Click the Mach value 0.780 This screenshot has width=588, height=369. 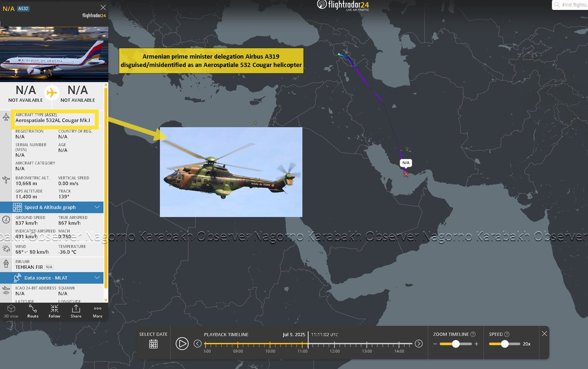click(65, 236)
